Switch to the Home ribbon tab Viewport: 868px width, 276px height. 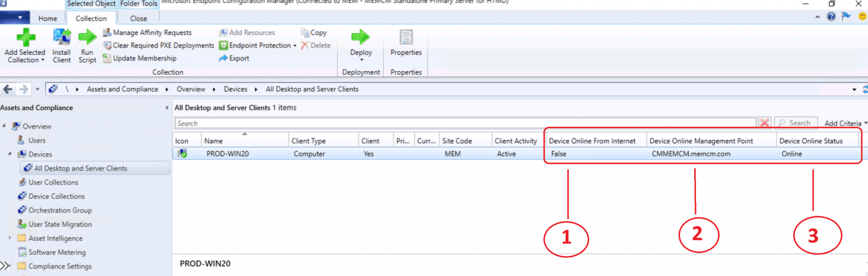click(47, 18)
